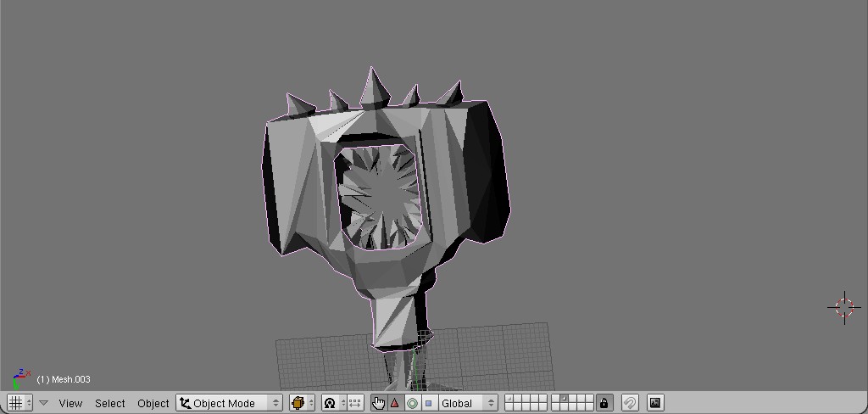868x414 pixels.
Task: Select the translate manipulator triangle icon
Action: coord(394,403)
